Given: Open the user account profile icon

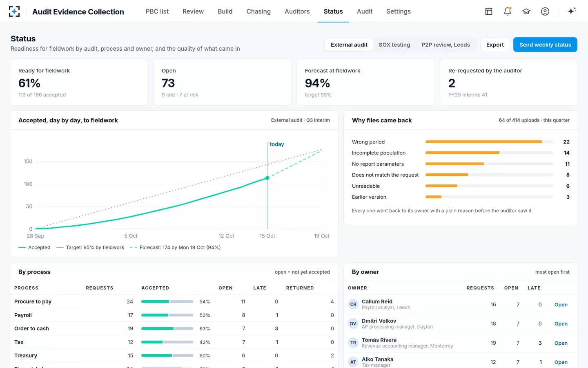Looking at the screenshot, I should (x=545, y=11).
